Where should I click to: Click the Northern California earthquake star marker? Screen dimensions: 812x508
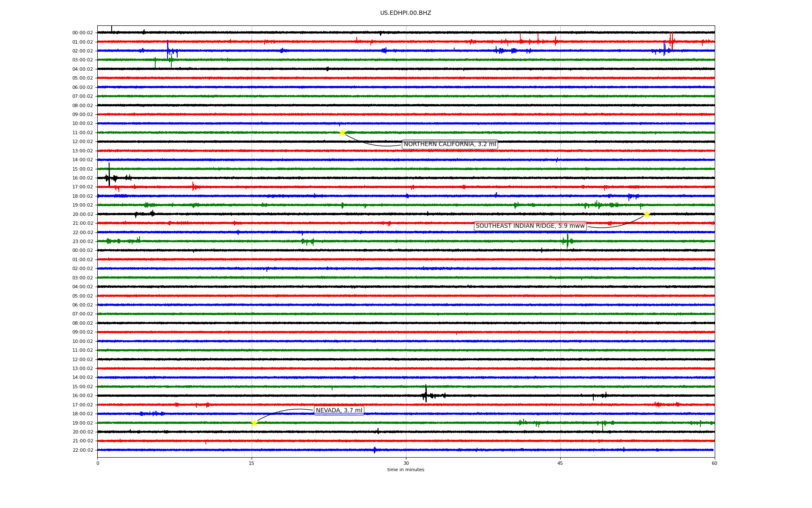(x=342, y=133)
